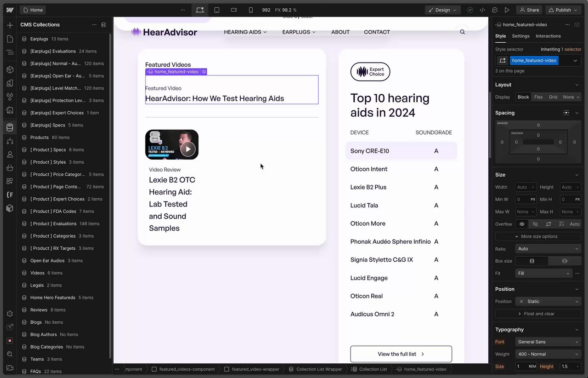Click the site header search magnifier

point(463,32)
